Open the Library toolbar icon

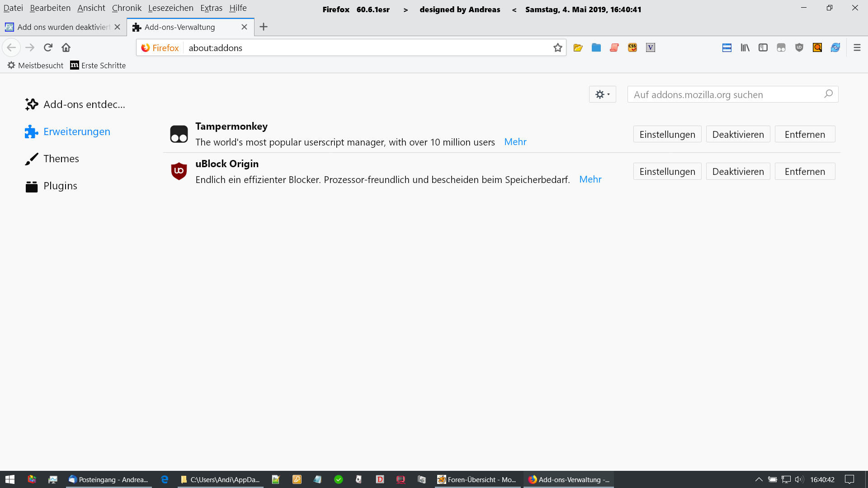[745, 48]
